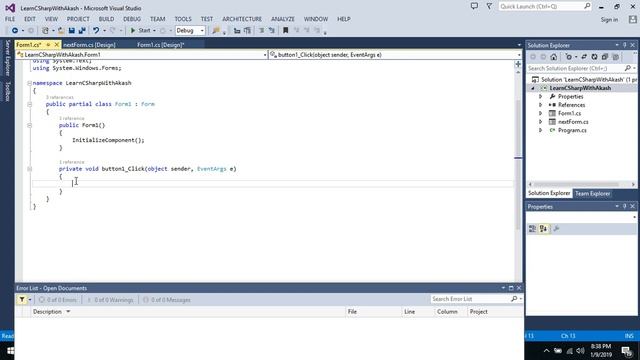The image size is (640, 360).
Task: Click the Alphabetical sort icon in Properties
Action: (x=543, y=229)
